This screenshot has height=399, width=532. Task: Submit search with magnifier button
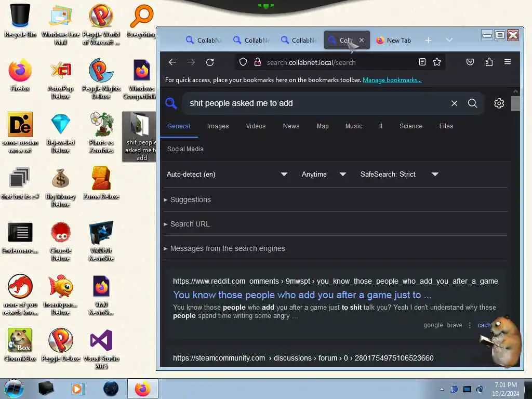(473, 103)
